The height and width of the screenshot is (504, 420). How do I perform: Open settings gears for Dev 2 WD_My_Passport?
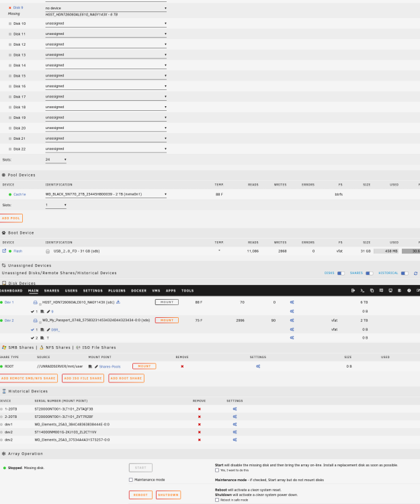(x=292, y=321)
